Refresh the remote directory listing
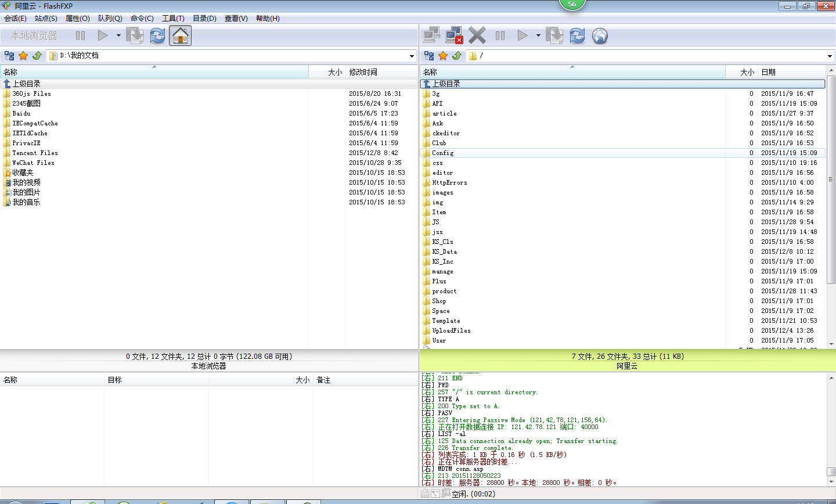The width and height of the screenshot is (836, 504). point(577,36)
